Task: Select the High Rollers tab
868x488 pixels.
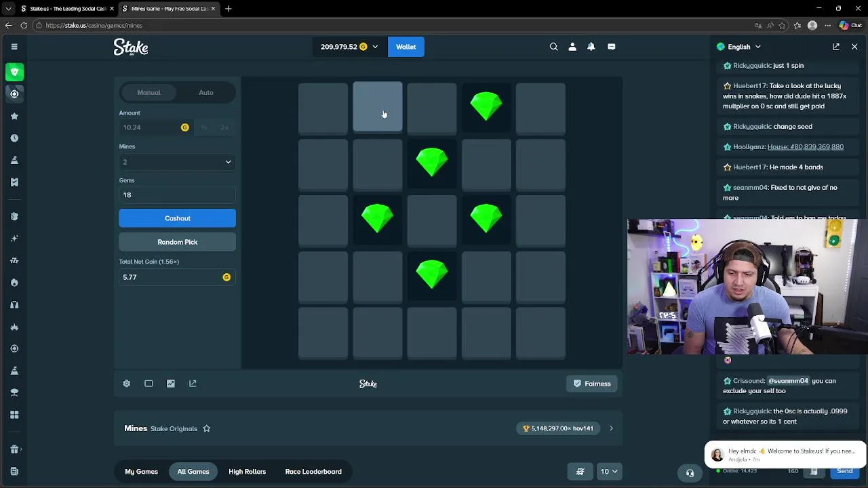Action: point(247,472)
